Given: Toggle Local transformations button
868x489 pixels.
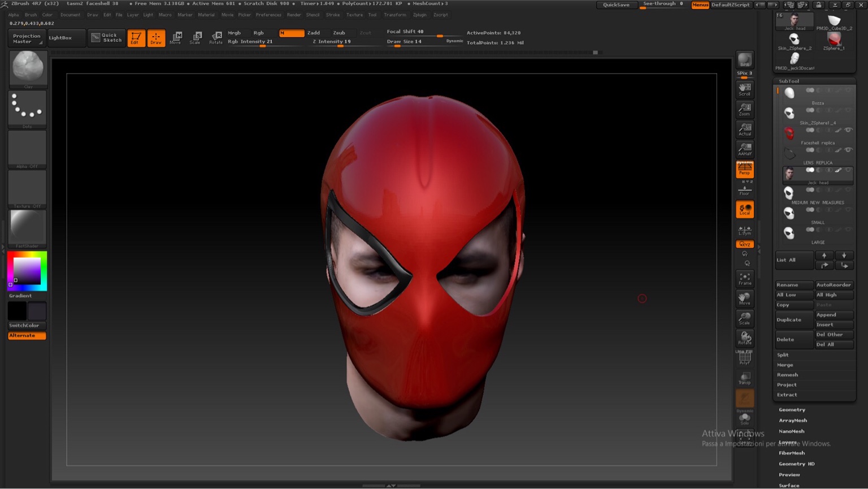Looking at the screenshot, I should coord(745,210).
